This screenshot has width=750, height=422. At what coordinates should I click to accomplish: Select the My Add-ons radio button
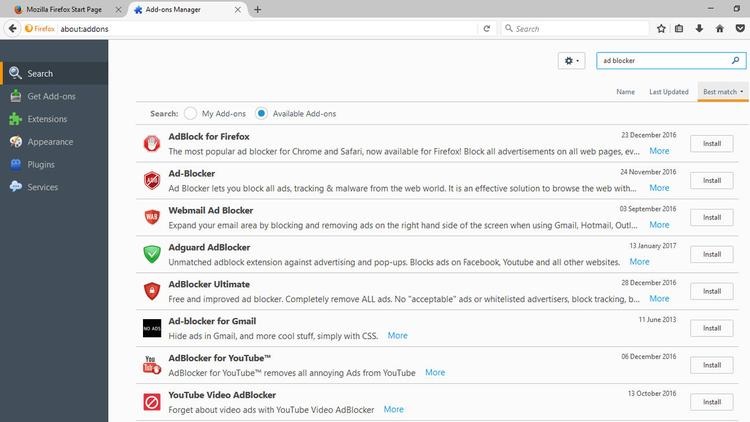point(189,114)
